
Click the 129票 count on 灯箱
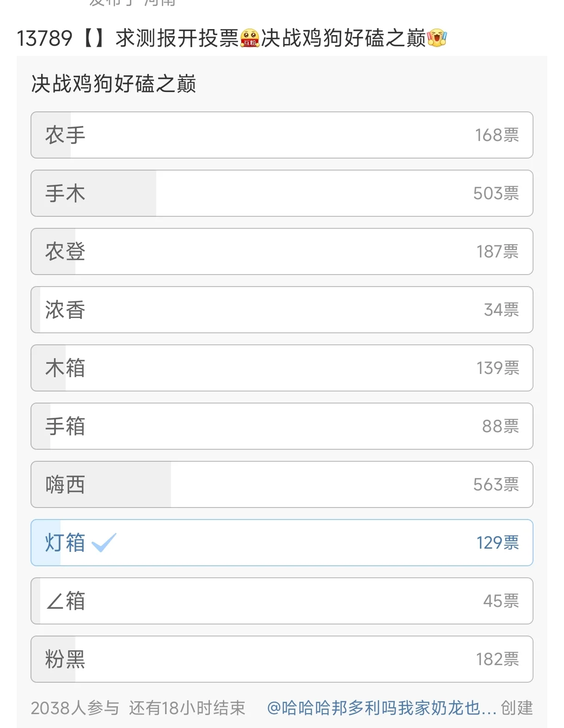[497, 543]
